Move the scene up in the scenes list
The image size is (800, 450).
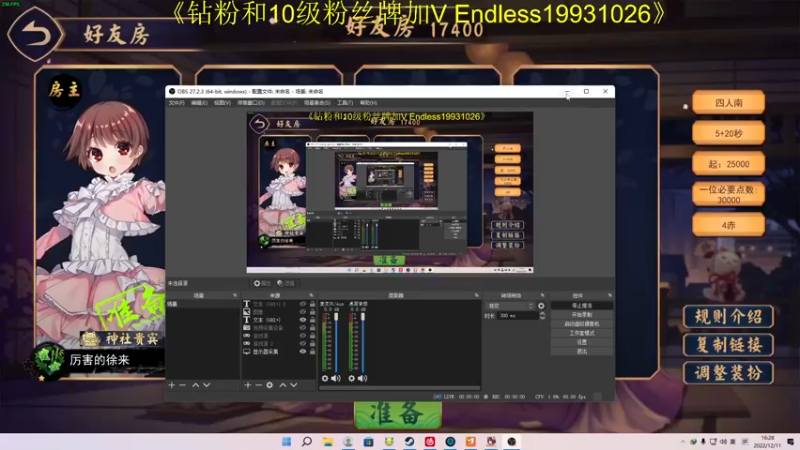(195, 385)
